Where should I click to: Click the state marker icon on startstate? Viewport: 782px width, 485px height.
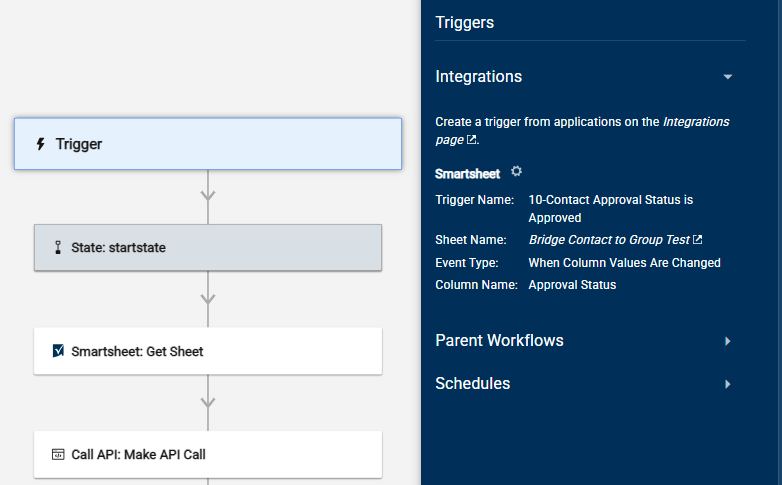(58, 247)
